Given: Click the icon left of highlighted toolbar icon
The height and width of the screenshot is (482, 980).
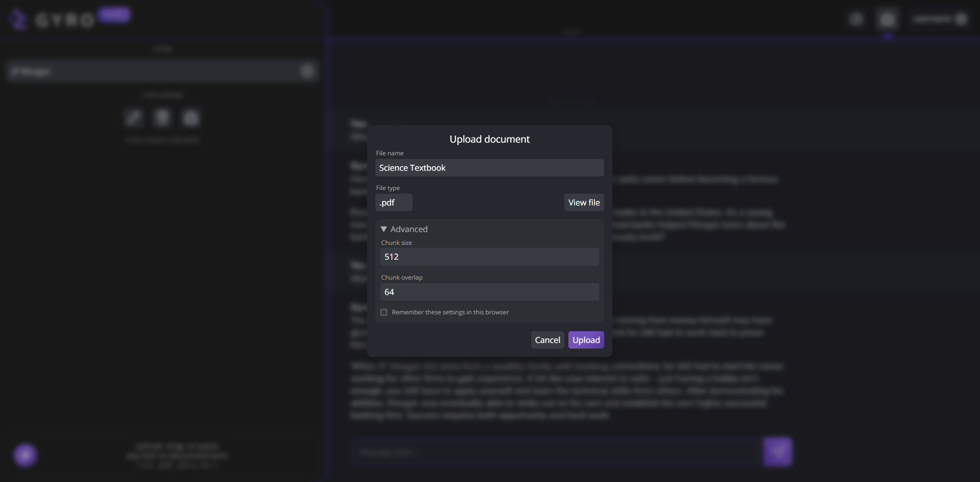Looking at the screenshot, I should (856, 19).
